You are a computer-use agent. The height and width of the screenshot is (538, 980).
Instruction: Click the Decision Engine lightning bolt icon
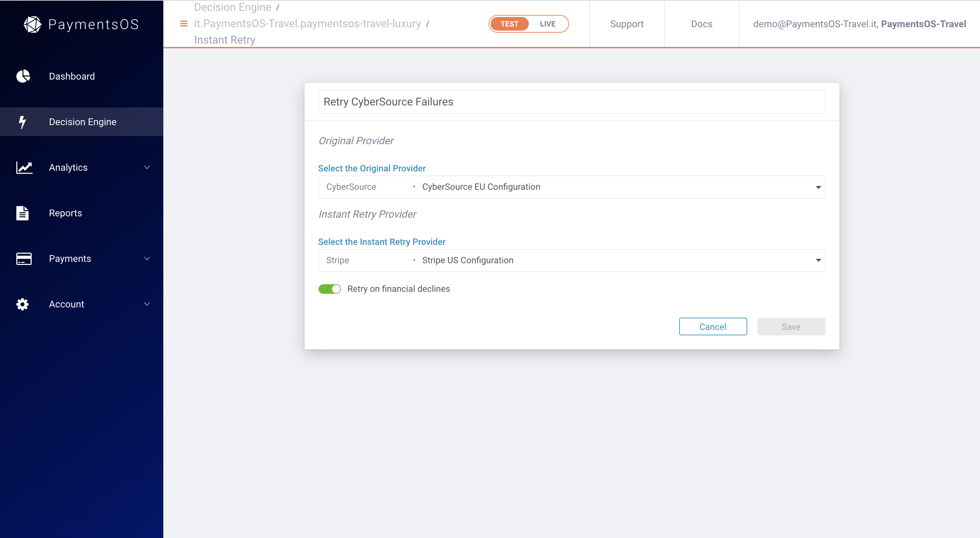[x=22, y=122]
